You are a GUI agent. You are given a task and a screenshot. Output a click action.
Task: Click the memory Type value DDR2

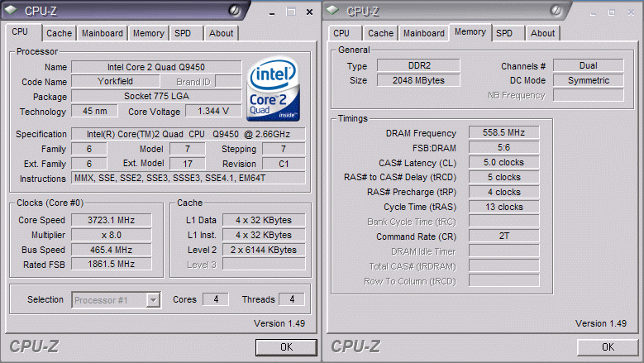click(419, 65)
